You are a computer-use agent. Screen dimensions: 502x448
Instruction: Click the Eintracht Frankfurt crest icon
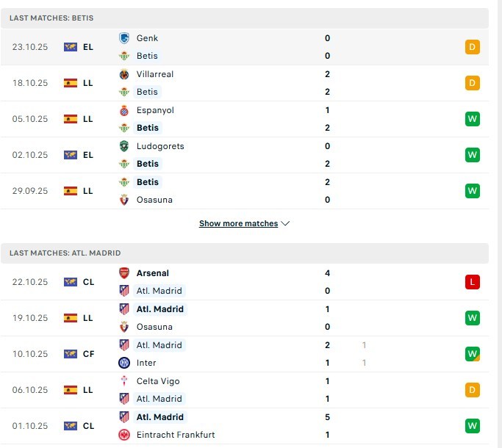pos(124,435)
